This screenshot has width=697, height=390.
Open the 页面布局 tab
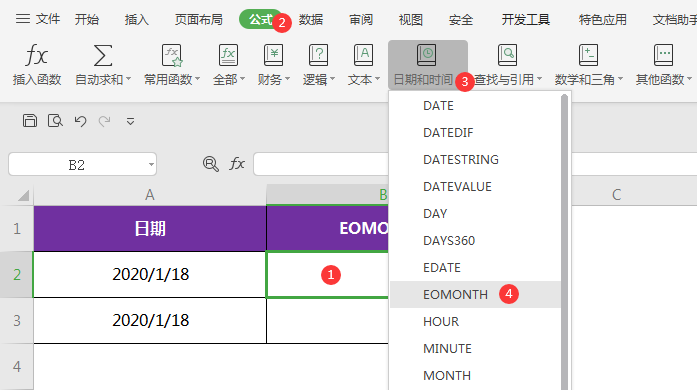[x=198, y=20]
